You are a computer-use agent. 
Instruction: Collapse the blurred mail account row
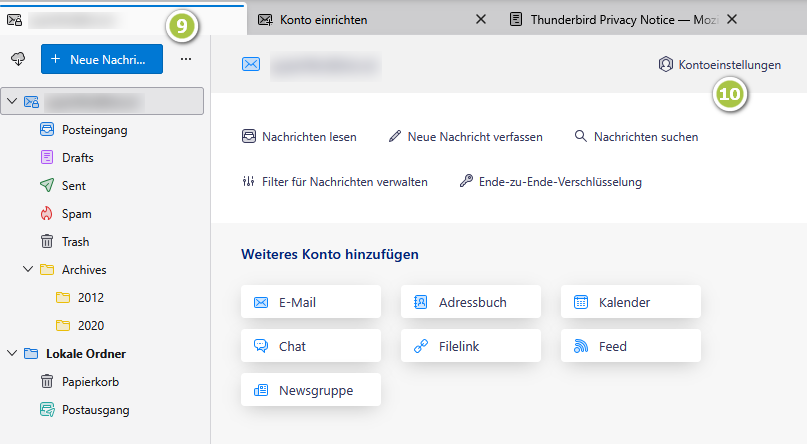(x=12, y=101)
